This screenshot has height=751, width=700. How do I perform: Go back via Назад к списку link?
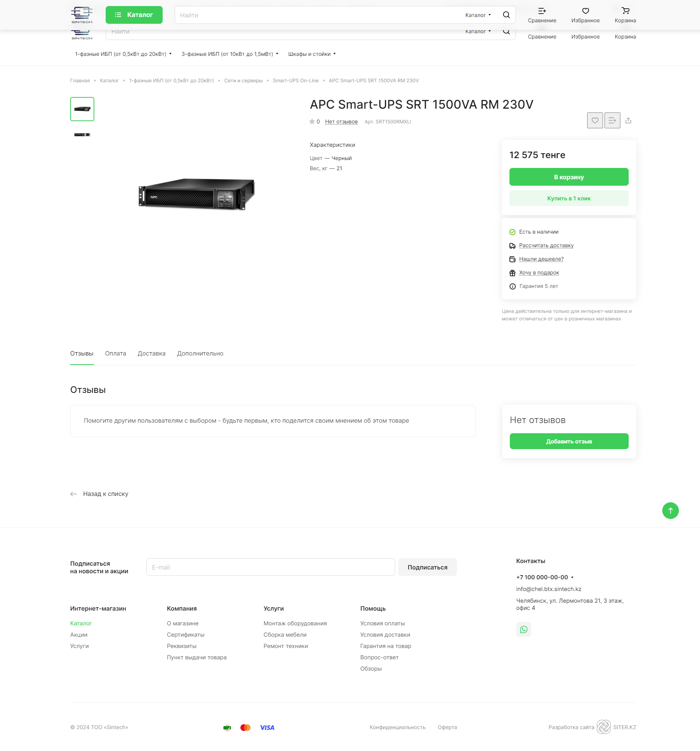(x=105, y=494)
